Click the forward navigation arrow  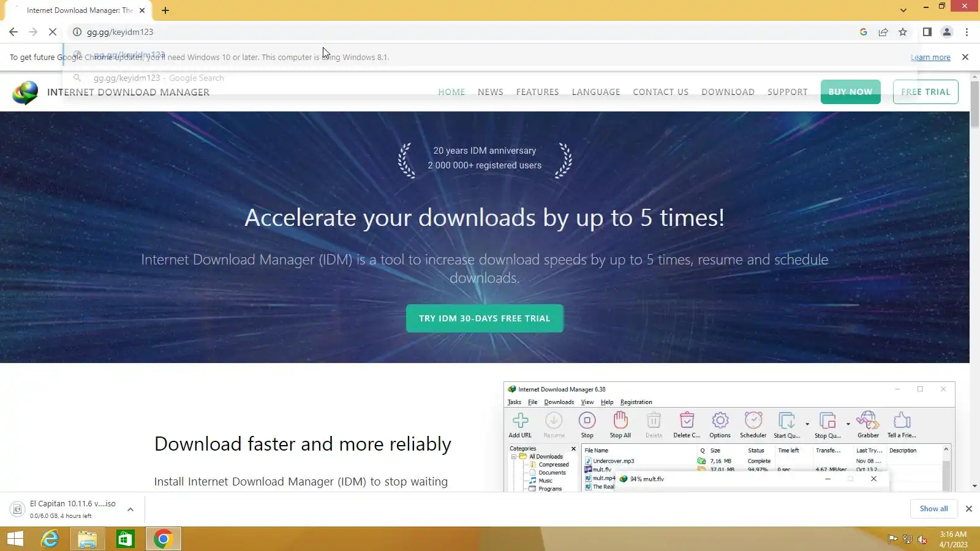pyautogui.click(x=33, y=32)
